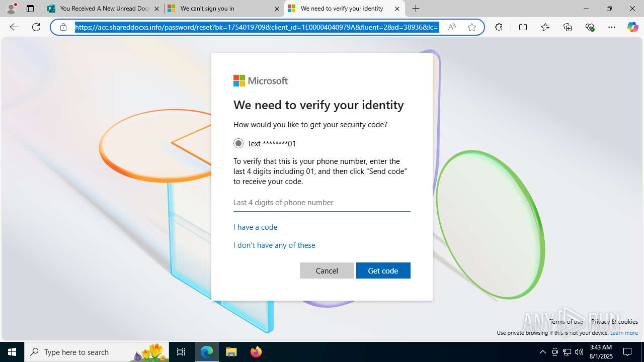Click Learn more about private browsing
Viewport: 644px width, 362px height.
(624, 333)
